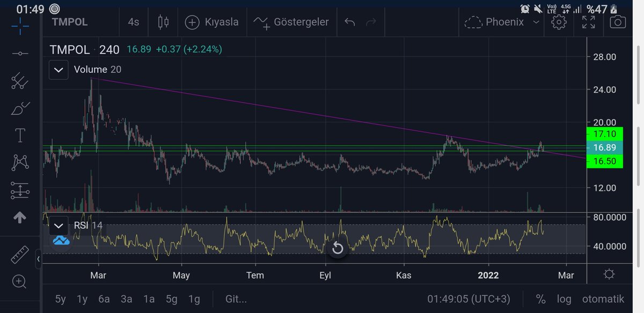Enter fullscreen chart mode
The image size is (644, 313).
coord(589,22)
